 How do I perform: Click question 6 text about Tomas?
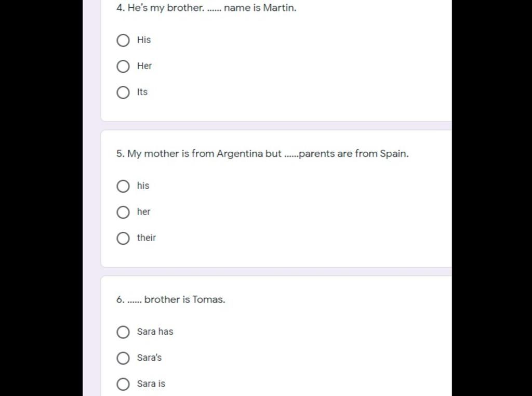coord(170,300)
